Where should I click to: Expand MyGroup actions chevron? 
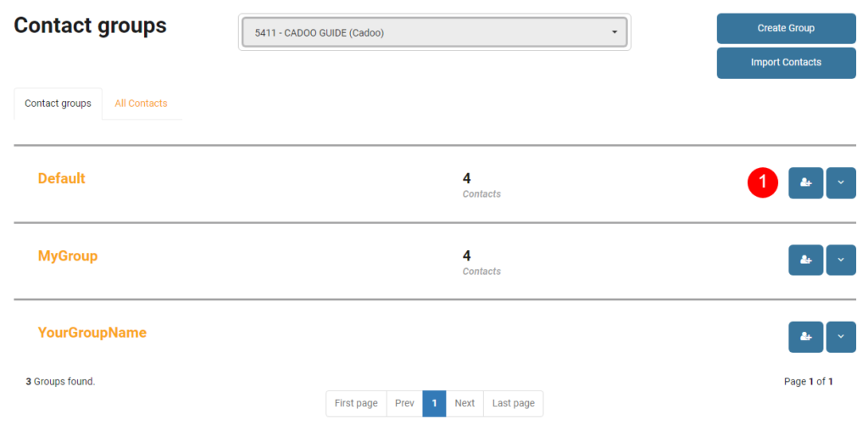click(x=841, y=260)
